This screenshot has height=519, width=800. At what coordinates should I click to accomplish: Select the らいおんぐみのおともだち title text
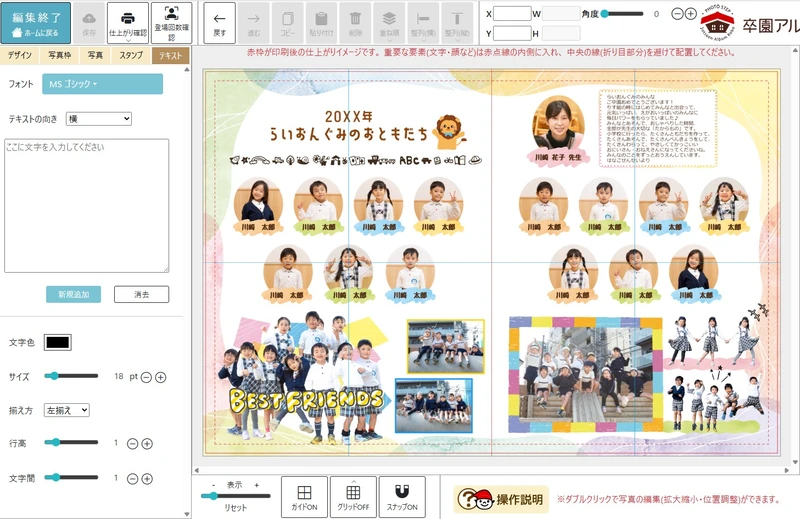[x=348, y=134]
